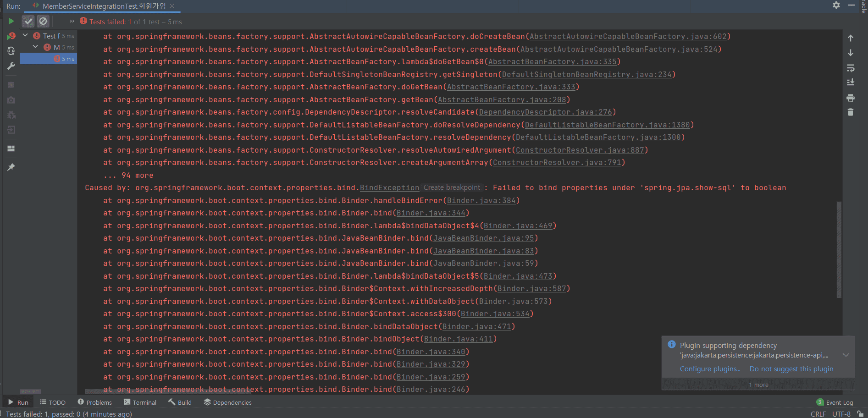Collapse the Test Results tree node
Viewport: 868px width, 418px height.
pyautogui.click(x=25, y=35)
